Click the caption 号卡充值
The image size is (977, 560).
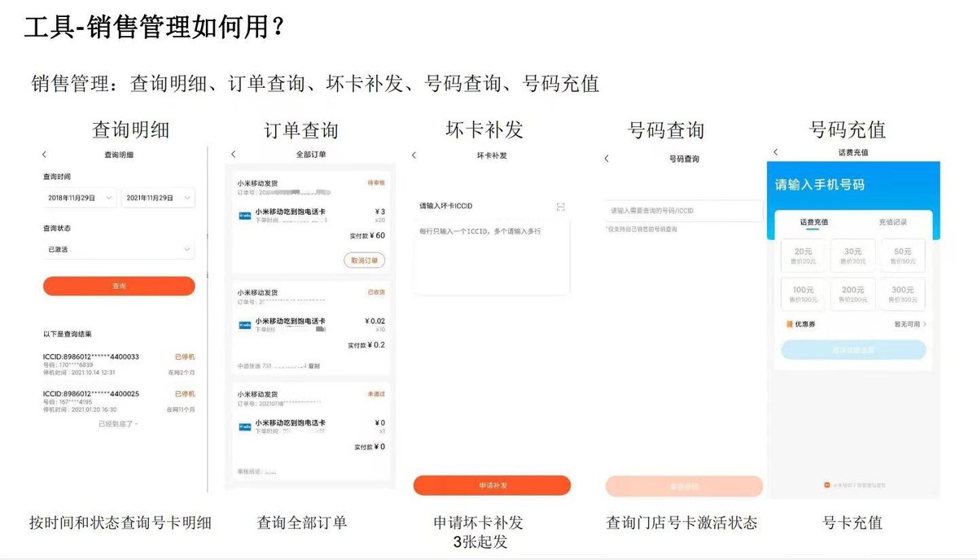(852, 523)
